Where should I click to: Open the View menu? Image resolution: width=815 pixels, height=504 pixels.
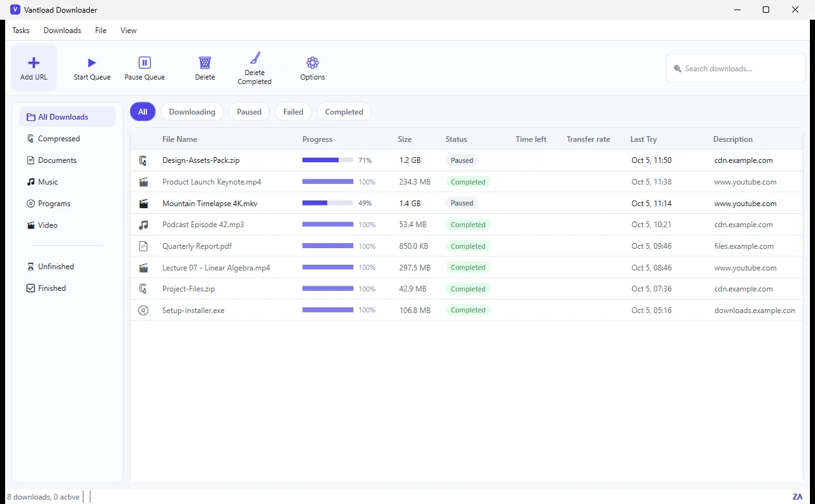point(129,31)
